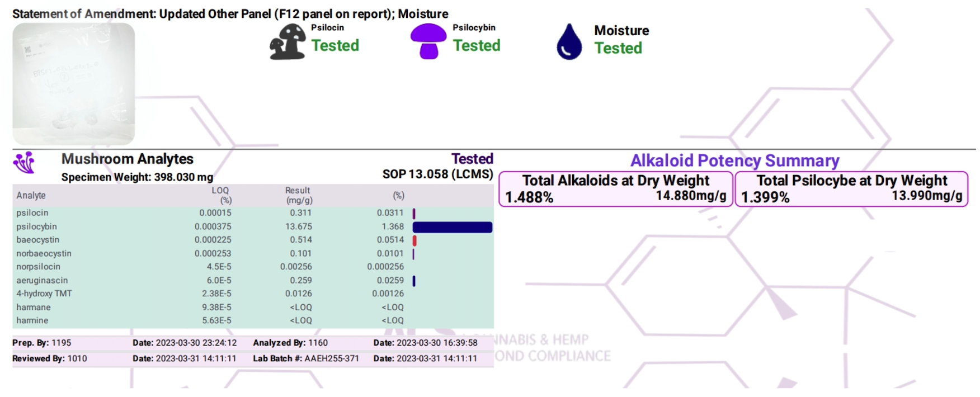Click the SOP 13.058 (LCMS) text
The width and height of the screenshot is (980, 397).
tap(437, 174)
